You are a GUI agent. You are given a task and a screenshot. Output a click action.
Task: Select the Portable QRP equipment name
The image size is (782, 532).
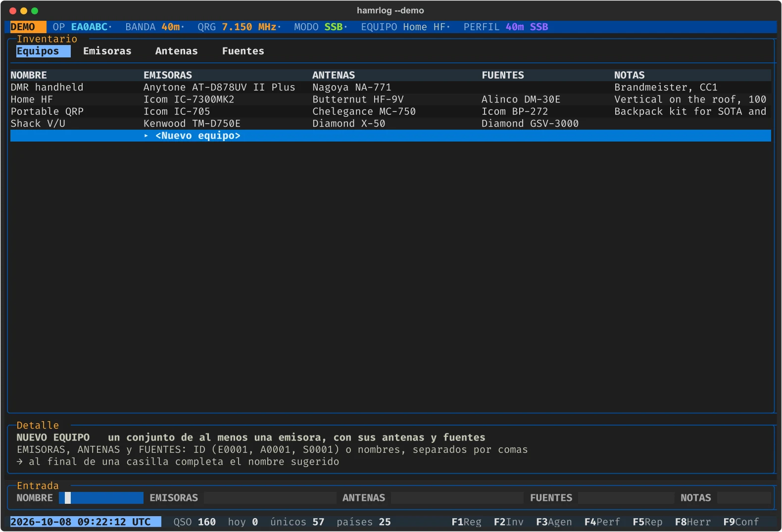[x=47, y=111]
